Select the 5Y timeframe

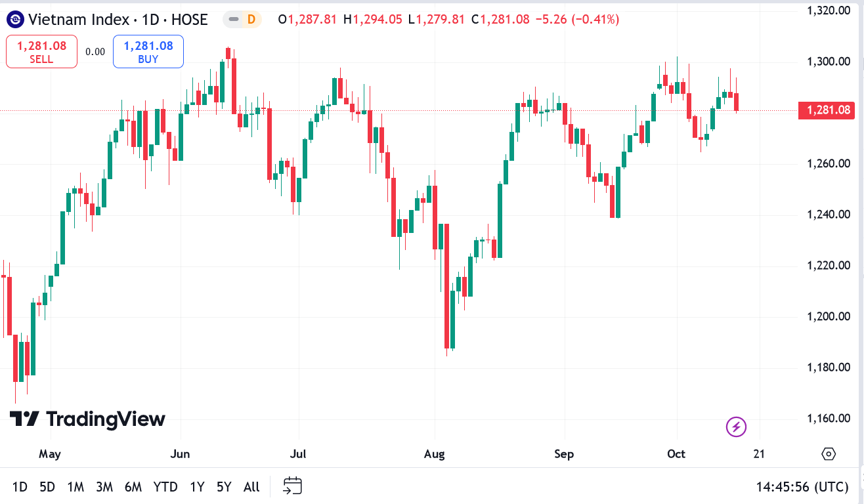tap(223, 487)
